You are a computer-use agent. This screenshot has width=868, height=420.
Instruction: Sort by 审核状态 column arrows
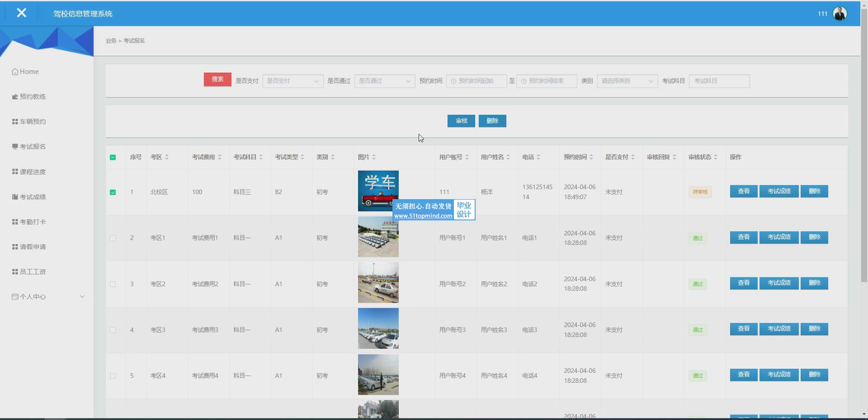[716, 157]
